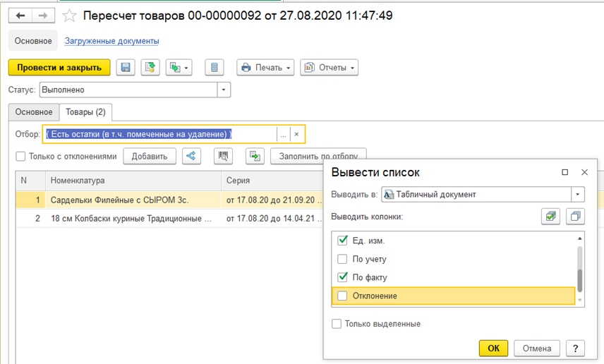This screenshot has height=364, width=604.
Task: Open the Печать dropdown menu
Action: [266, 68]
